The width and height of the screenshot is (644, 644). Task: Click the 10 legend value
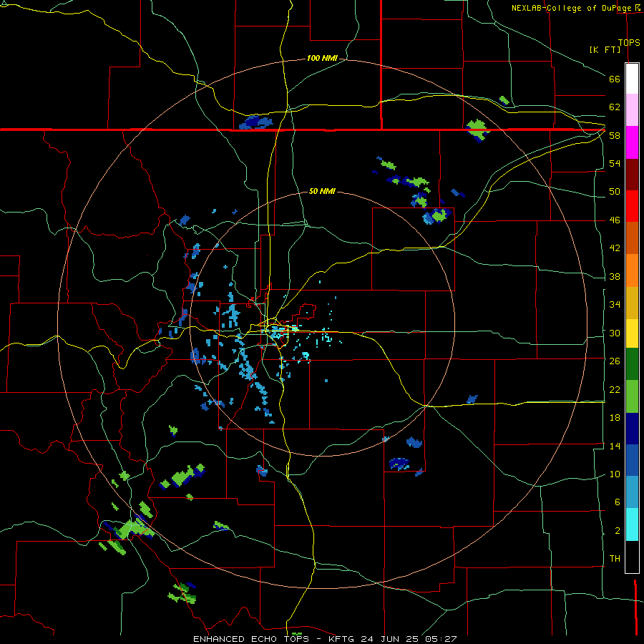[615, 474]
